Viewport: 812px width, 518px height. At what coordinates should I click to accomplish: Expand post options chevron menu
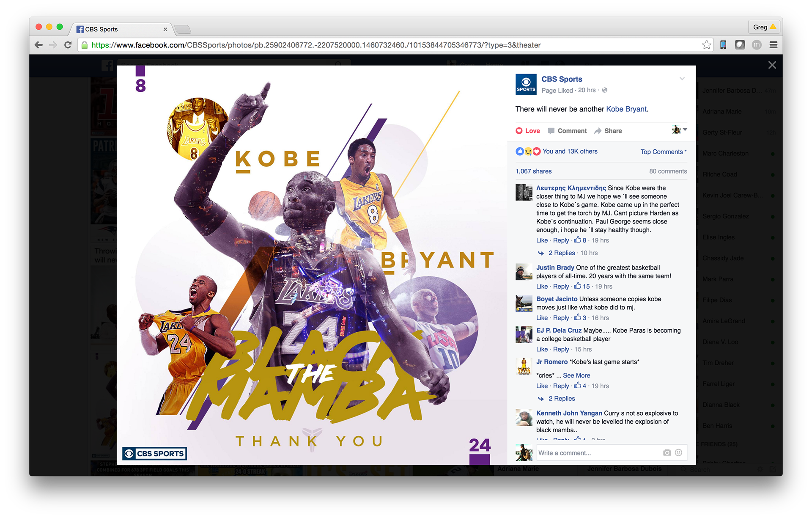(682, 79)
